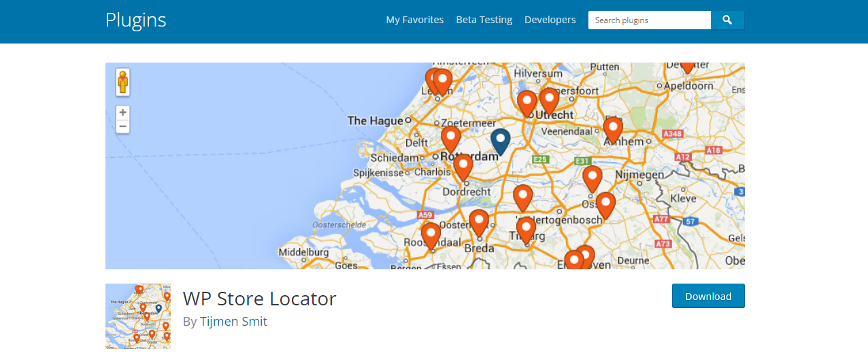Click the A18 road shield

click(x=714, y=150)
